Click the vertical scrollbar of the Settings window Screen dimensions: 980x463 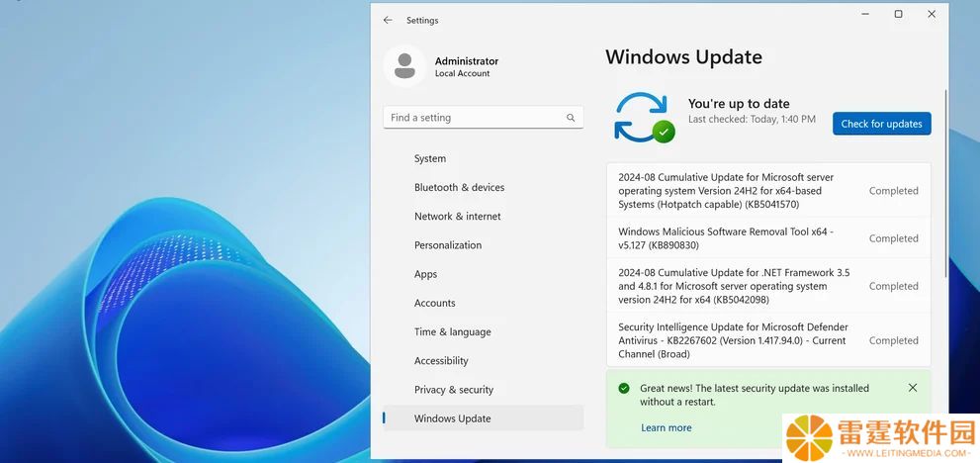point(945,183)
